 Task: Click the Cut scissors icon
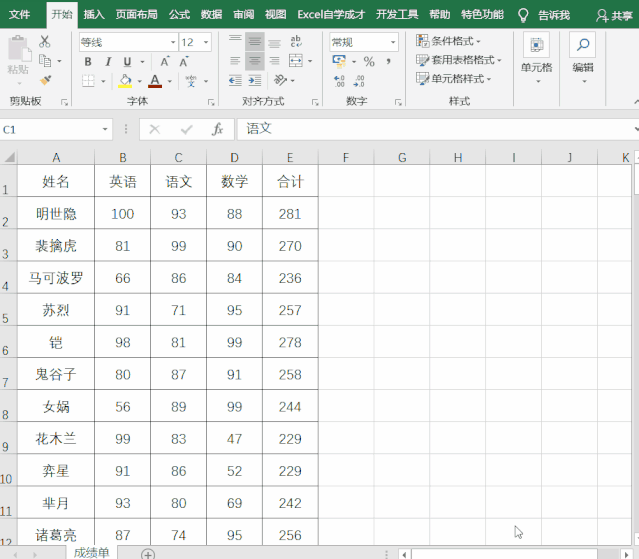pyautogui.click(x=45, y=42)
